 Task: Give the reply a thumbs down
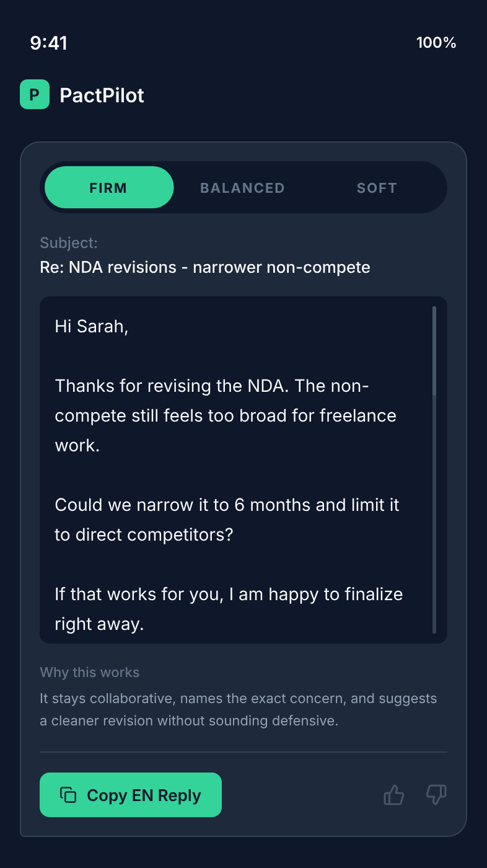[x=436, y=794]
